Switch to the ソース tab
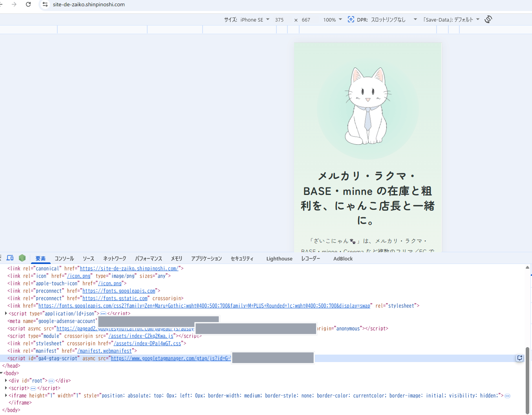 click(88, 258)
